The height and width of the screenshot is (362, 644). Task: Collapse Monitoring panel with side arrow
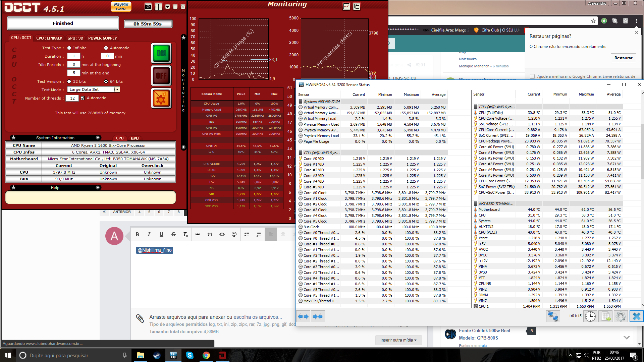pyautogui.click(x=183, y=147)
